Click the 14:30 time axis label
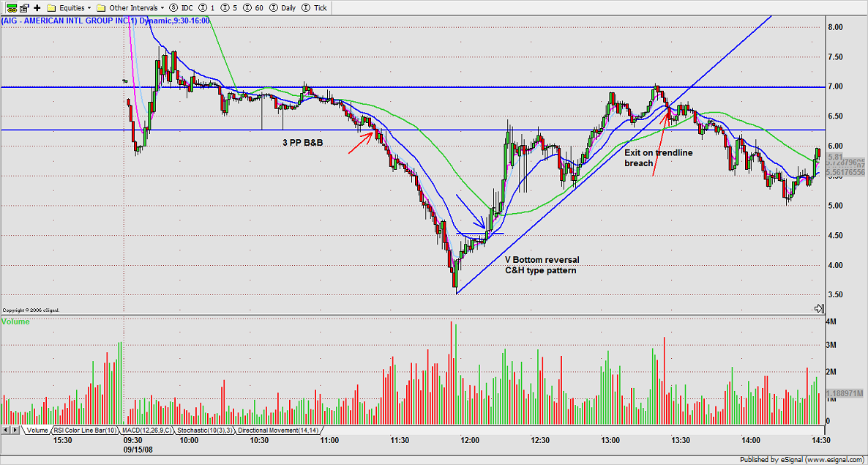The width and height of the screenshot is (868, 465). pyautogui.click(x=820, y=440)
